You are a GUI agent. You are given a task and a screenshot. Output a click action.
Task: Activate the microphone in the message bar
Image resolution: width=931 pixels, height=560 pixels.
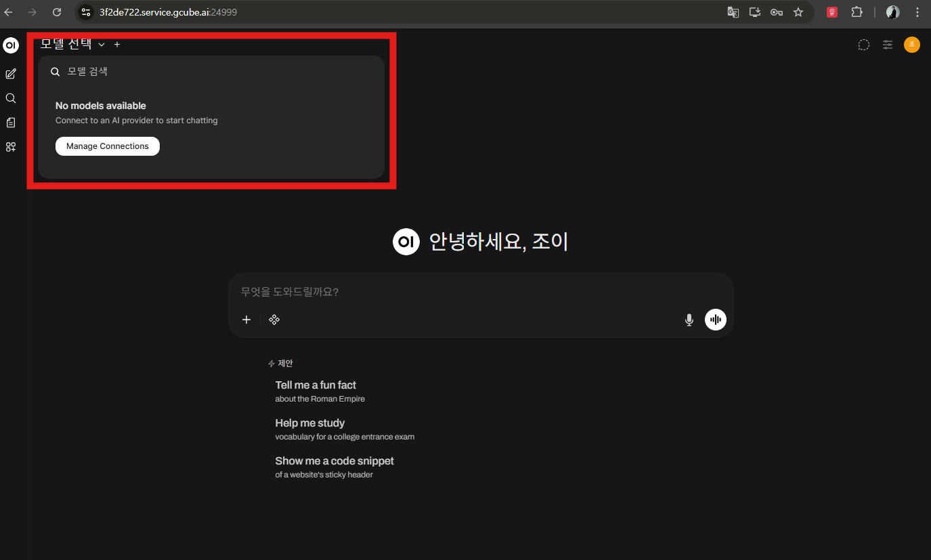(x=689, y=319)
